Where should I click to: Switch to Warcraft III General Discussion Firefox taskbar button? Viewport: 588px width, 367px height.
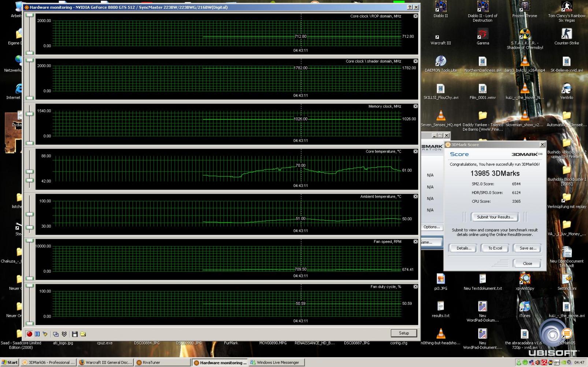106,363
